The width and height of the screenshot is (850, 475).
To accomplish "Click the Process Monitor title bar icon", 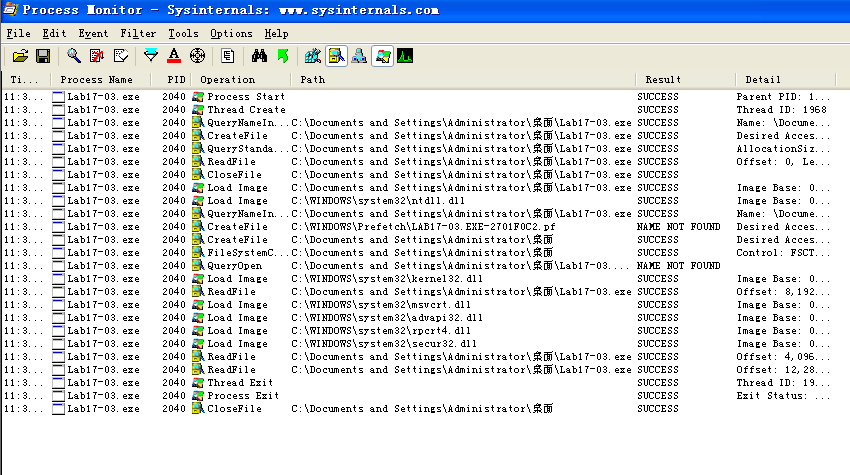I will tap(10, 10).
